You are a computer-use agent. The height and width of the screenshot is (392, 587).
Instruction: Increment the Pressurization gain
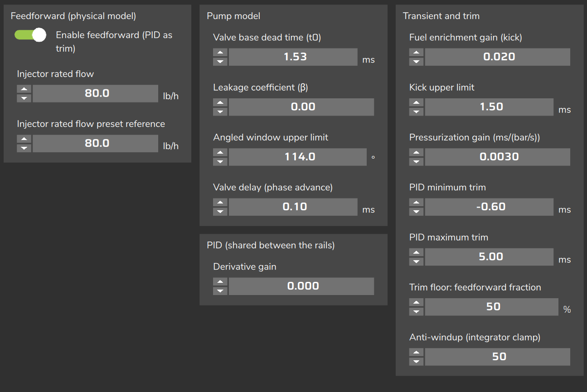pos(417,152)
